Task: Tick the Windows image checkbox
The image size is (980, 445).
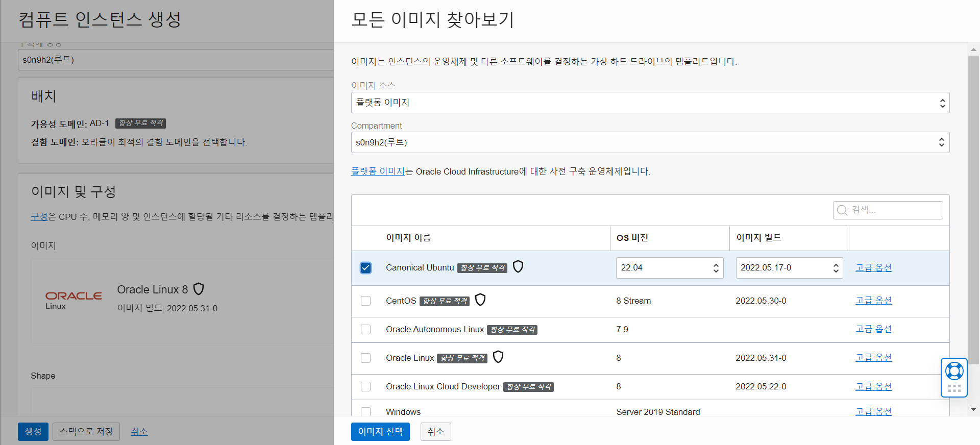Action: pos(365,412)
